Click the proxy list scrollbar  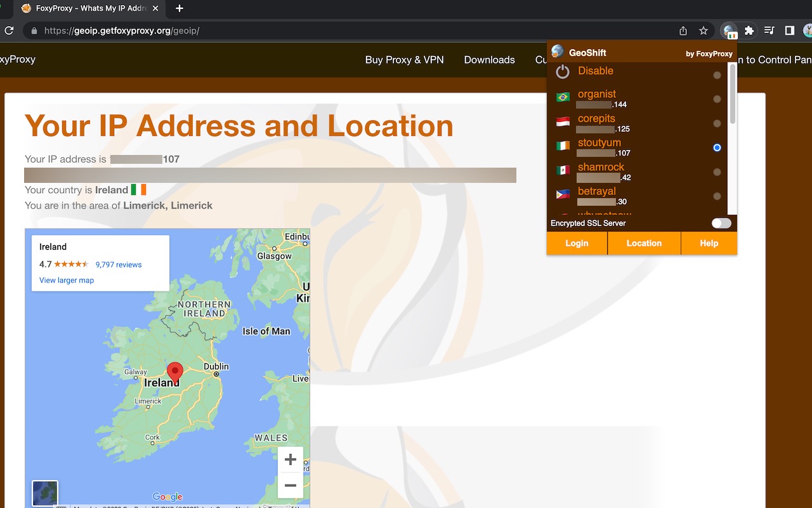pos(733,95)
